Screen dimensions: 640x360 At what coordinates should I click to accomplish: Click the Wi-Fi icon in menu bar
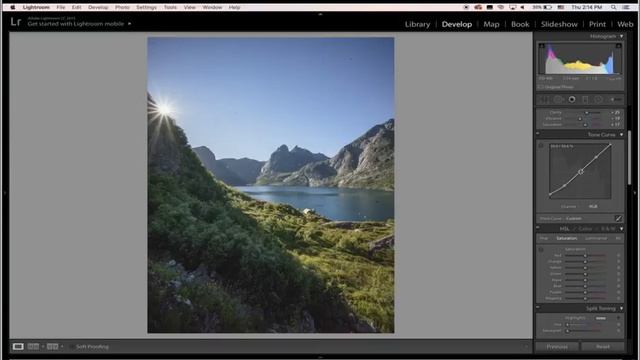501,7
